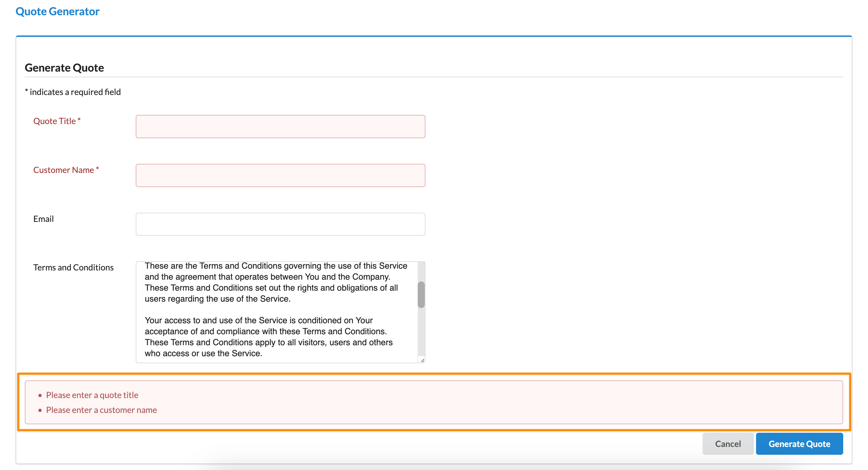Click the Email field label
Screen dimensions: 868x470
(44, 219)
